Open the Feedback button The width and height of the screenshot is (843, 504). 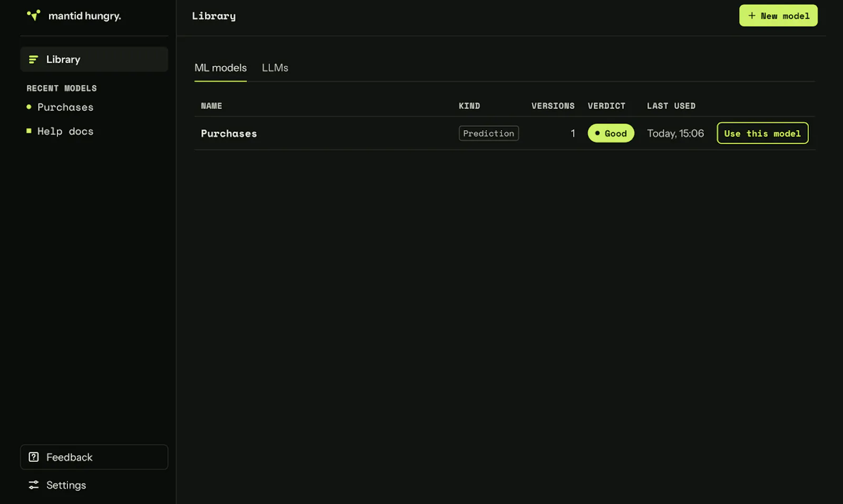(x=94, y=457)
